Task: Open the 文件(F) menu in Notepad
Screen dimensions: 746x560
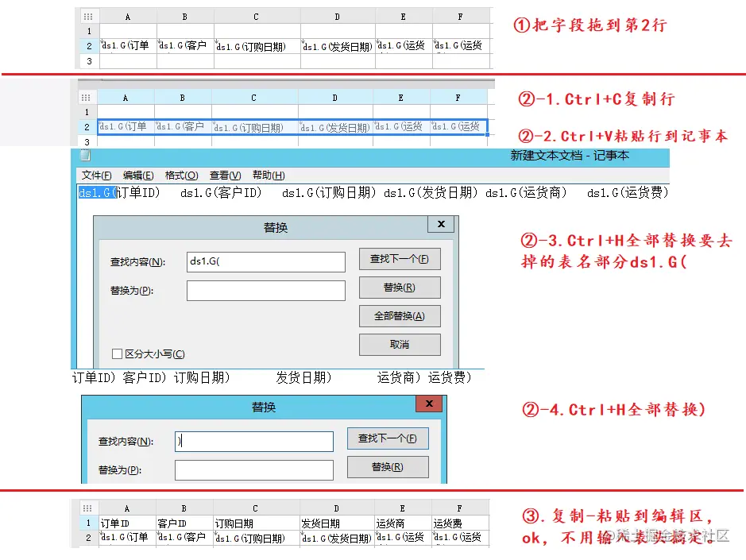Action: [97, 175]
